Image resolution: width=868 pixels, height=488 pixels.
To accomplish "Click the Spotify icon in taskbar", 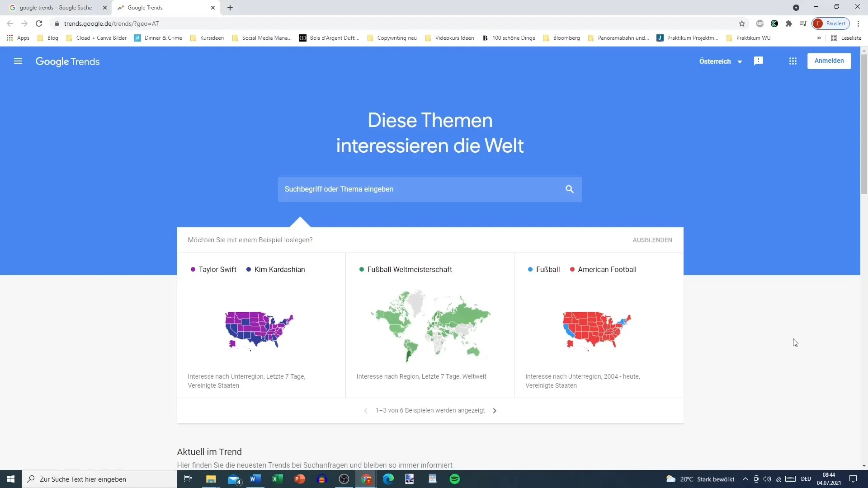I will coord(455,479).
